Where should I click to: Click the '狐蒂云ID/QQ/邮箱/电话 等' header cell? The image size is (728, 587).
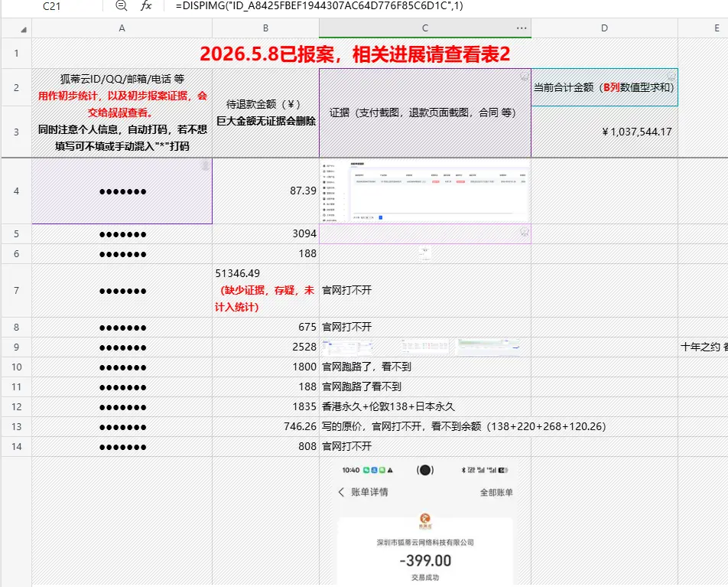point(122,113)
